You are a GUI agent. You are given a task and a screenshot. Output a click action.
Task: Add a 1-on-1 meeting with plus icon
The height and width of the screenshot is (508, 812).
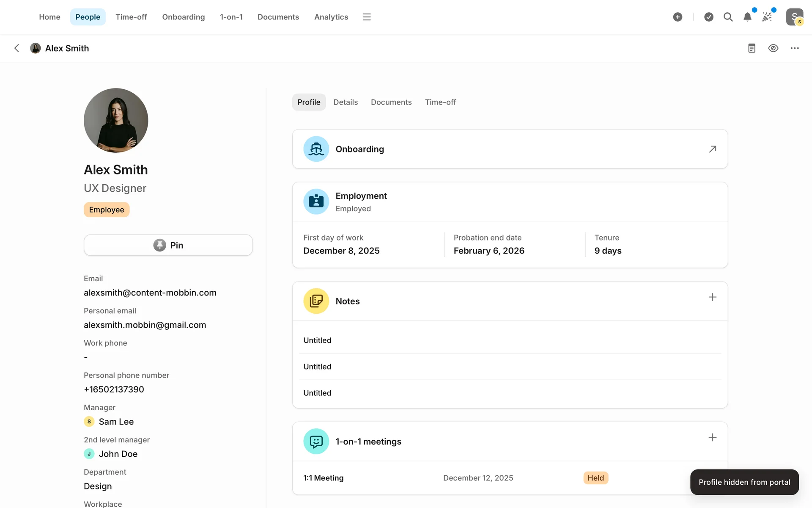[x=713, y=437]
